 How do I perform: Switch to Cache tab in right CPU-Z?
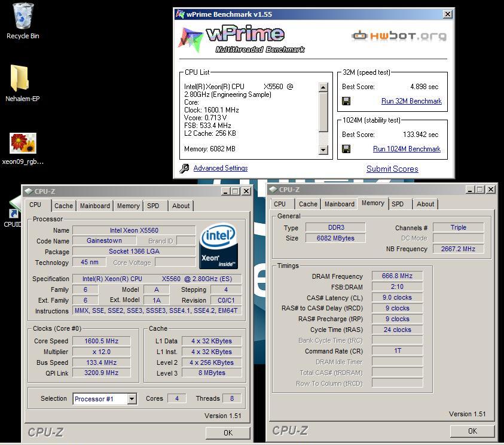point(308,204)
